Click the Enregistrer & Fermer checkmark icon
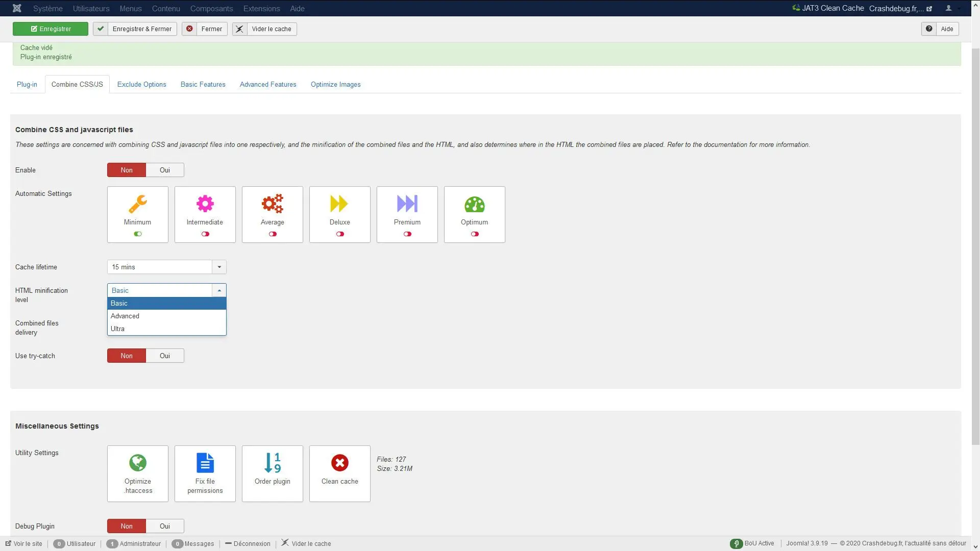The height and width of the screenshot is (551, 980). pos(101,29)
